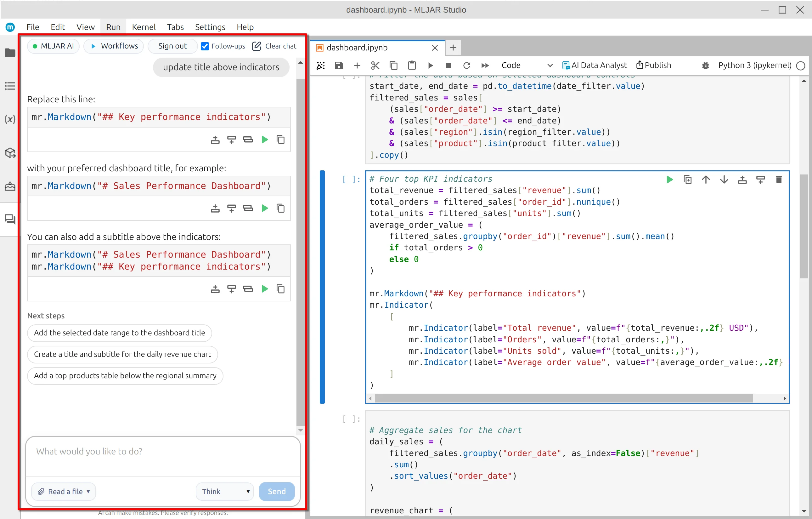
Task: Open the file browser sidebar folder icon
Action: [x=10, y=53]
